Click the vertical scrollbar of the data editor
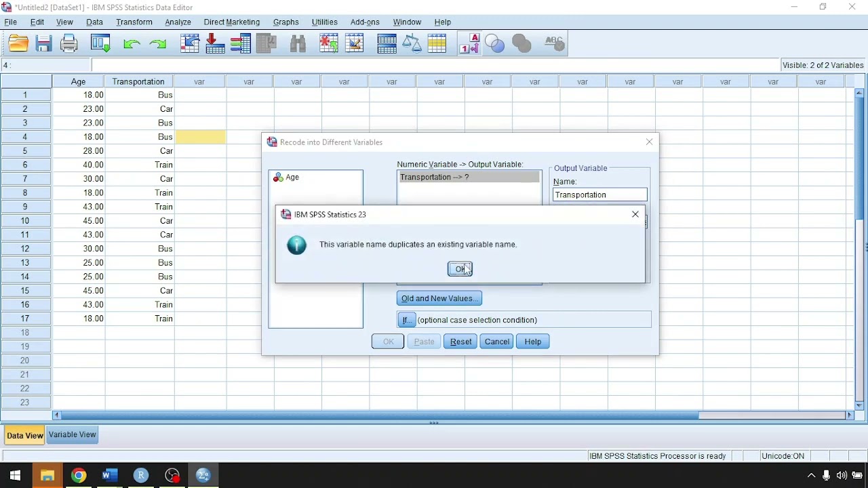This screenshot has height=488, width=868. click(x=859, y=158)
